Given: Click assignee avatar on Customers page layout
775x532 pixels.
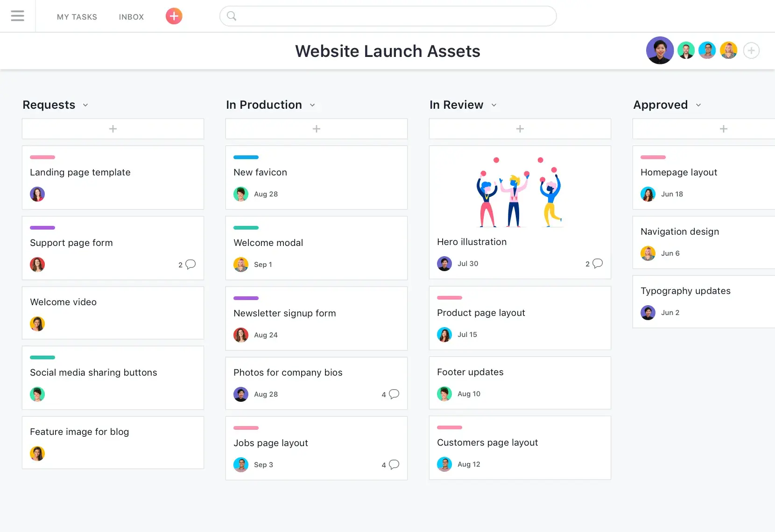Looking at the screenshot, I should tap(444, 464).
